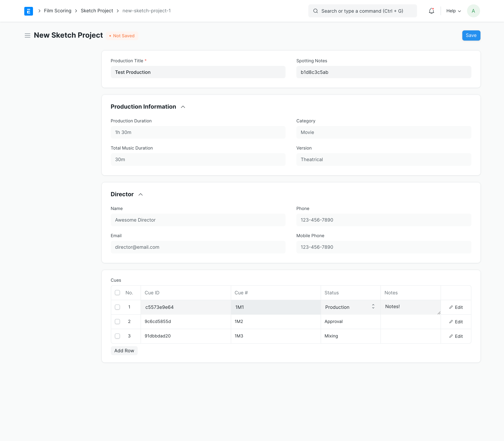Collapse the Production Information section

(183, 107)
